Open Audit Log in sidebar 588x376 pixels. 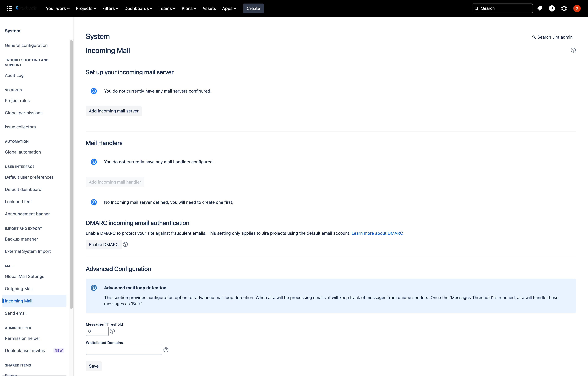pos(14,76)
